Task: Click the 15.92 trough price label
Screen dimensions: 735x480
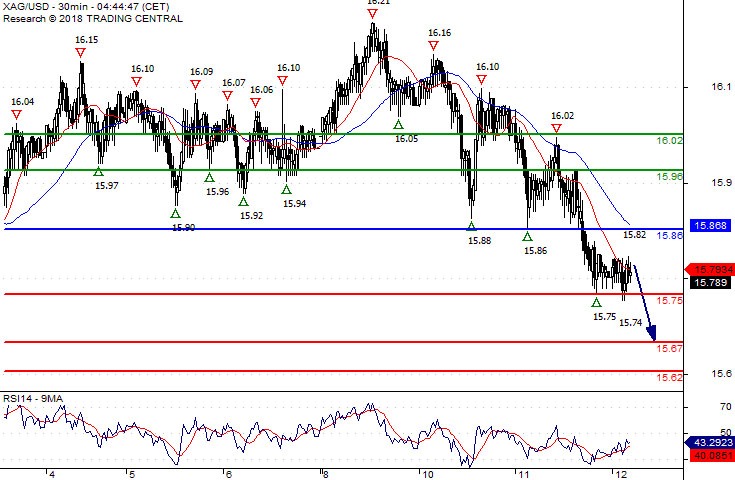Action: 252,216
